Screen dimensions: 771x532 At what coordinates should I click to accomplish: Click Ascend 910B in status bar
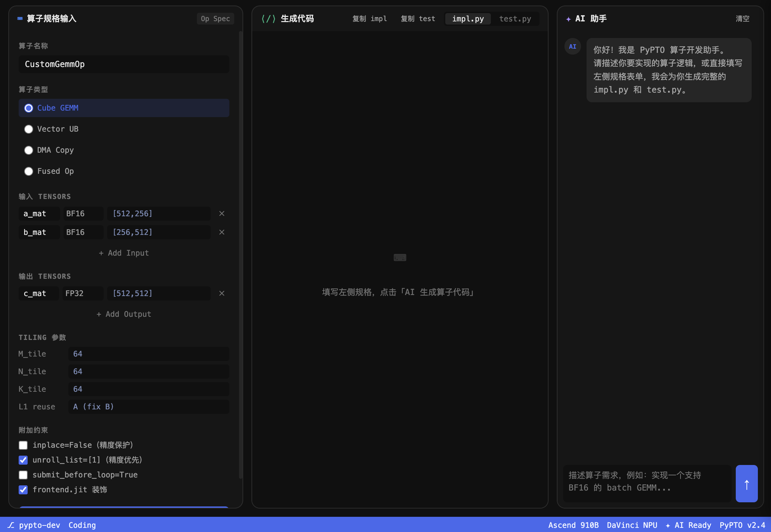[x=573, y=525]
